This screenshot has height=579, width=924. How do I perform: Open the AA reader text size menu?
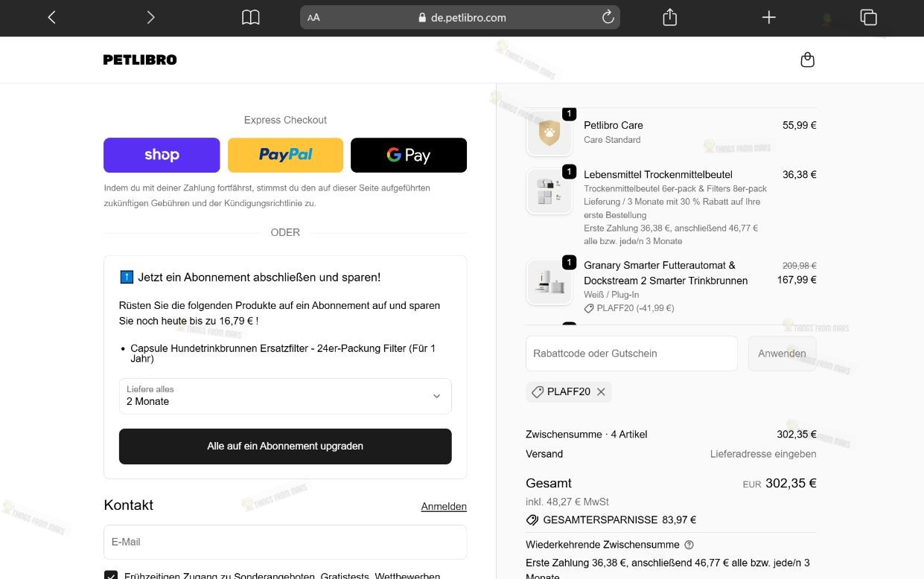tap(313, 17)
